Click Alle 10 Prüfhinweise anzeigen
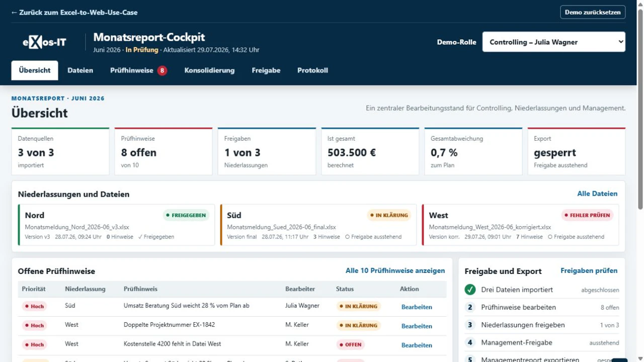This screenshot has width=644, height=362. [x=395, y=270]
